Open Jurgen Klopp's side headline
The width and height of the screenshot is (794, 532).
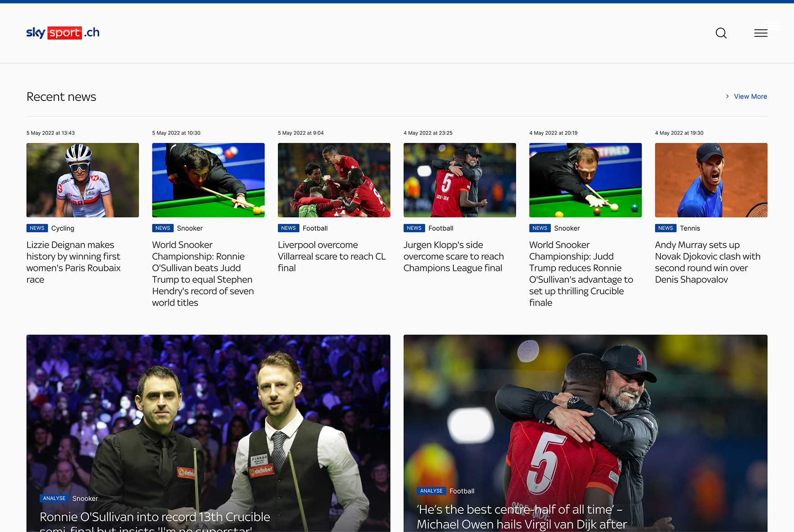(x=454, y=256)
